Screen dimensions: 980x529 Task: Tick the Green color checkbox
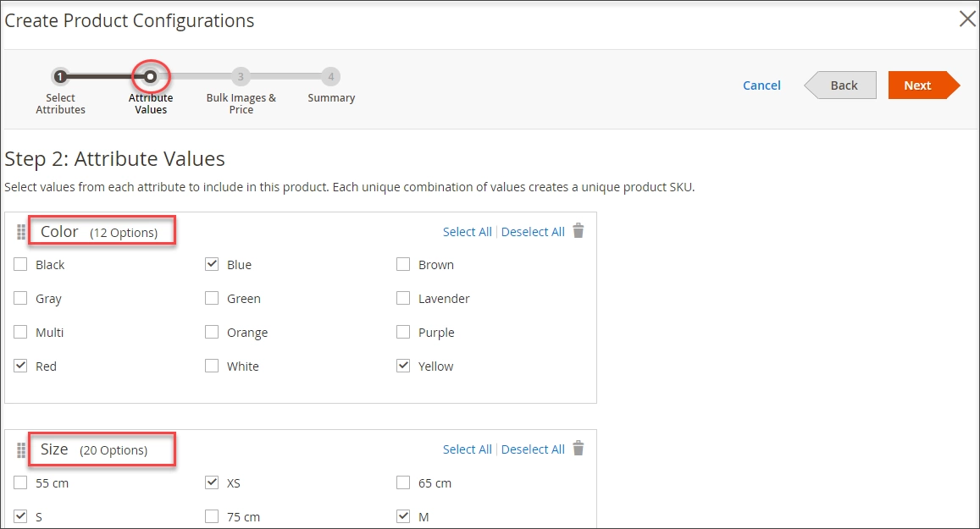point(212,298)
